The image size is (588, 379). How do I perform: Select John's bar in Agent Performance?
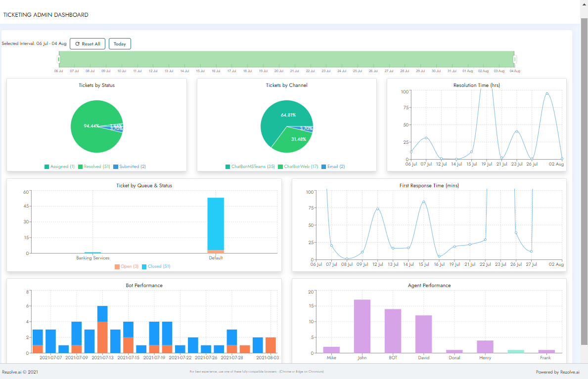pos(362,326)
